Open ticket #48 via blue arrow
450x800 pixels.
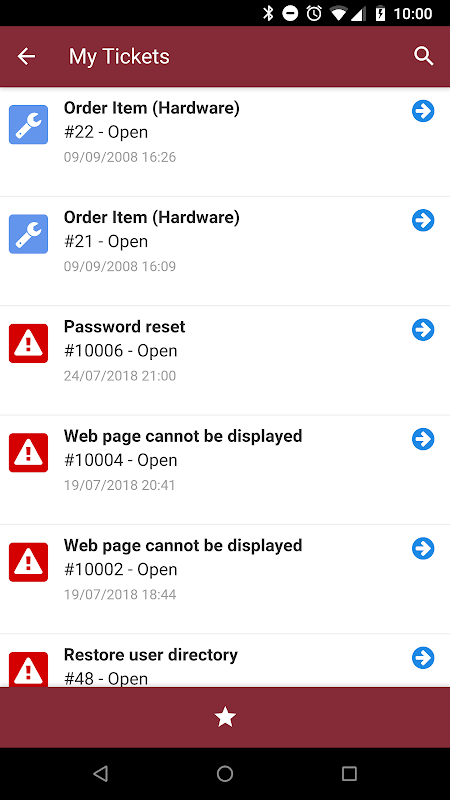point(423,658)
